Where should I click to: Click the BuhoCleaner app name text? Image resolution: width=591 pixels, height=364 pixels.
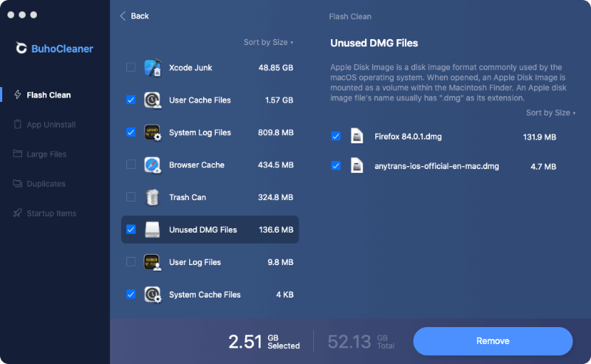coord(62,49)
